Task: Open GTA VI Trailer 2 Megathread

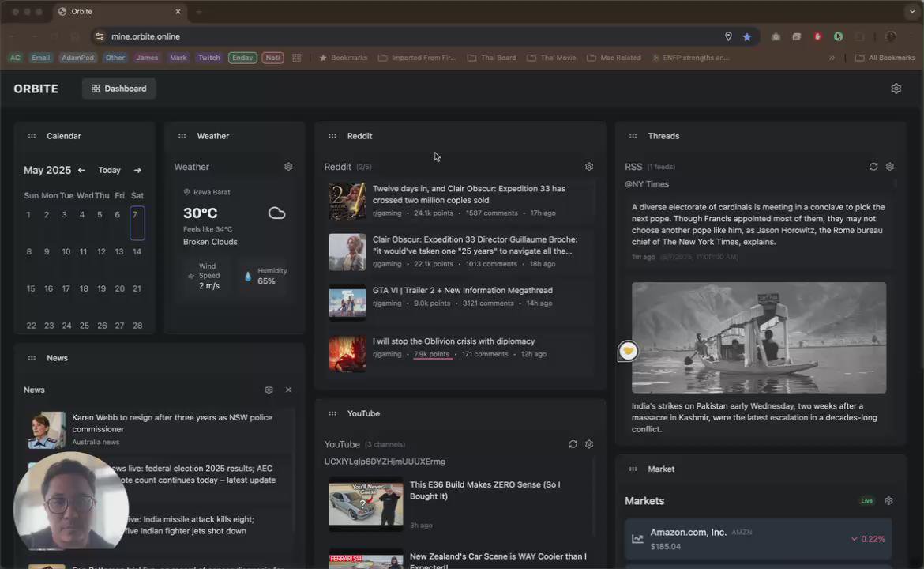Action: coord(462,290)
